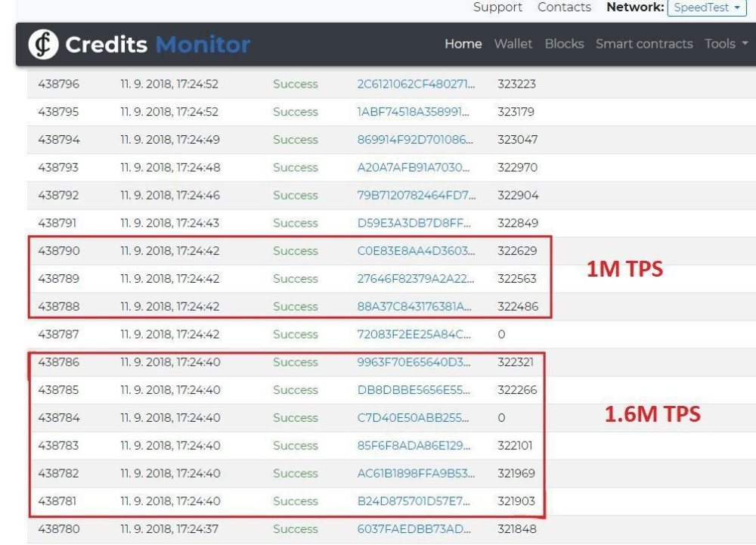Open block hash 6037FAEDBB73AD...
The image size is (756, 545).
click(414, 529)
